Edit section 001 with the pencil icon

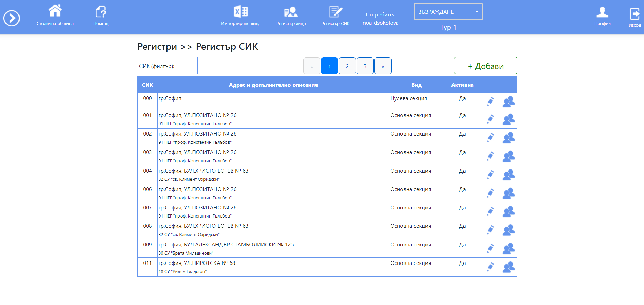491,119
